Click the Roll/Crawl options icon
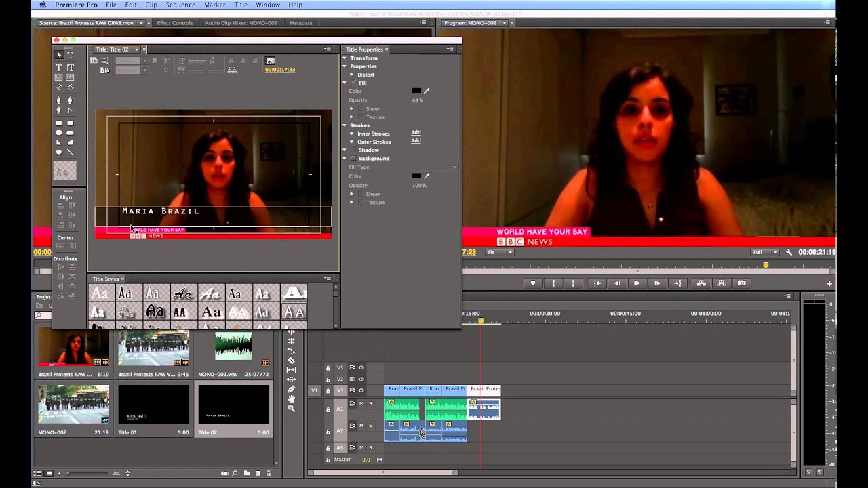 [x=105, y=61]
